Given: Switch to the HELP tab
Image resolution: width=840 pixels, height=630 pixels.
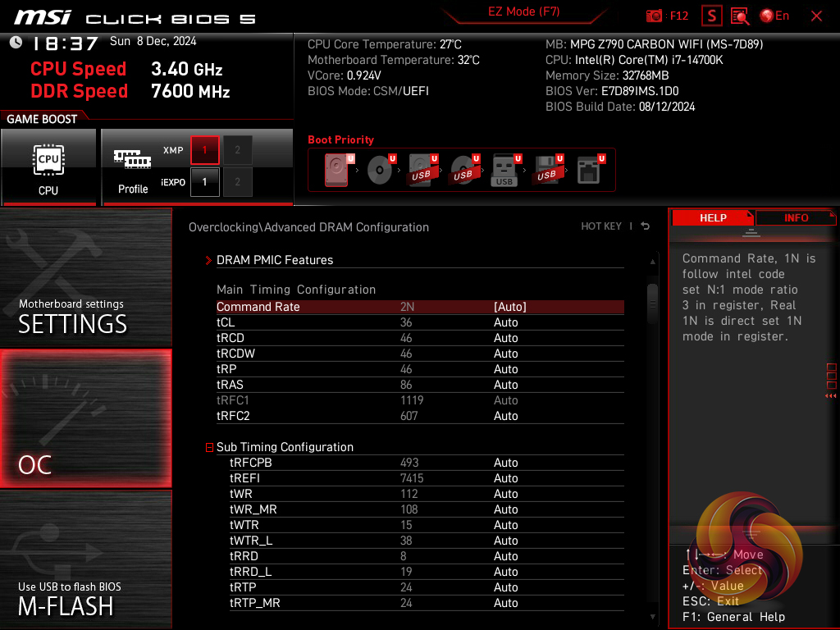Looking at the screenshot, I should pyautogui.click(x=713, y=217).
